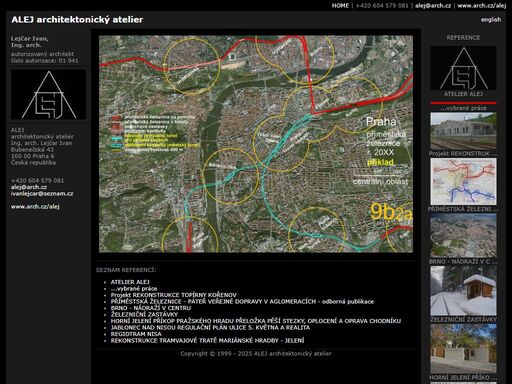This screenshot has width=512, height=384.
Task: Click alej@arch.cz email in left sidebar
Action: coord(29,187)
